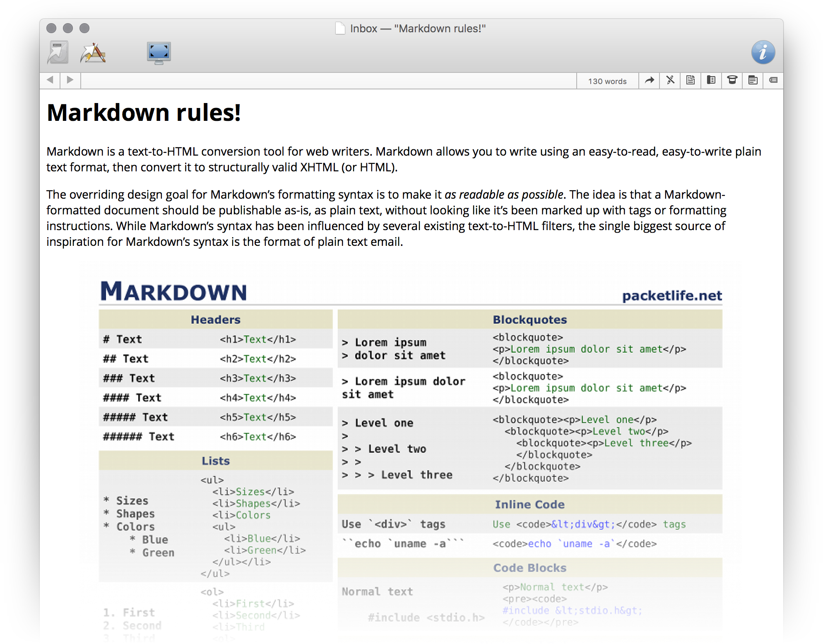Go forward with right arrow
823x644 pixels.
(70, 80)
